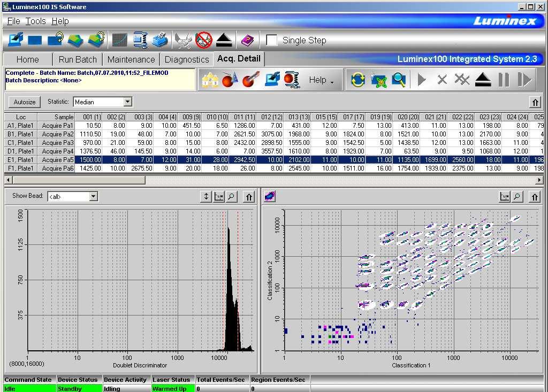Click the double grey X cancel-all icon
The image size is (548, 392).
(462, 80)
